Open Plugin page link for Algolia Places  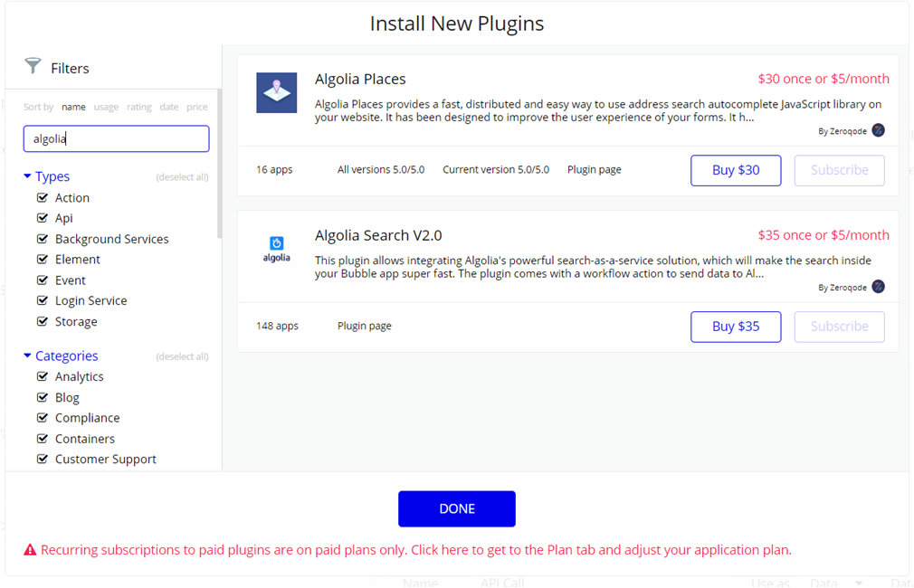coord(594,169)
